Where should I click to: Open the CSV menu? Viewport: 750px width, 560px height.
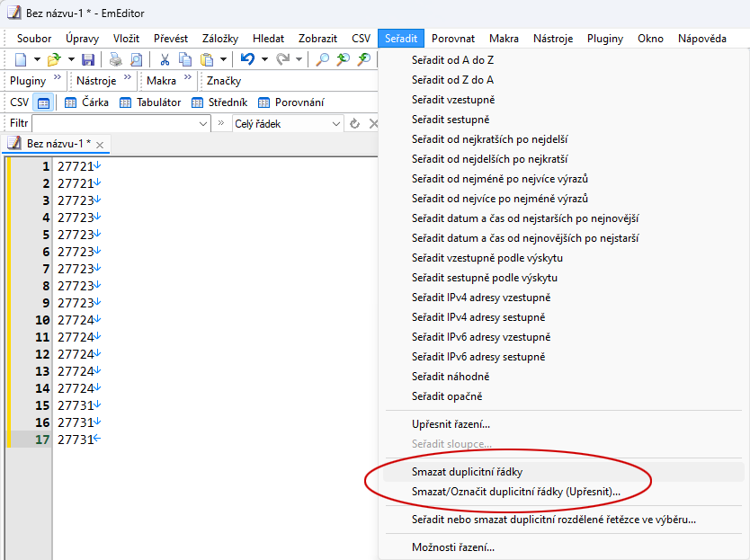point(362,39)
